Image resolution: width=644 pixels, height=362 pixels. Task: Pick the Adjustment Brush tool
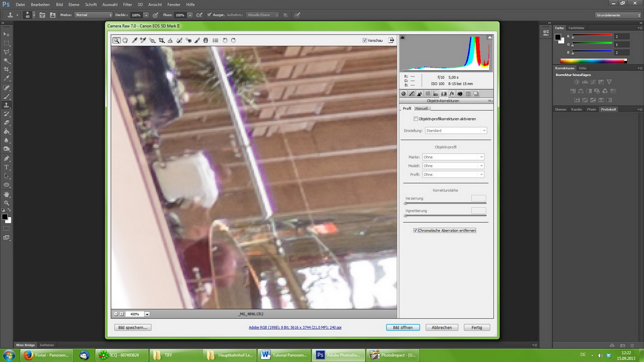(x=197, y=40)
